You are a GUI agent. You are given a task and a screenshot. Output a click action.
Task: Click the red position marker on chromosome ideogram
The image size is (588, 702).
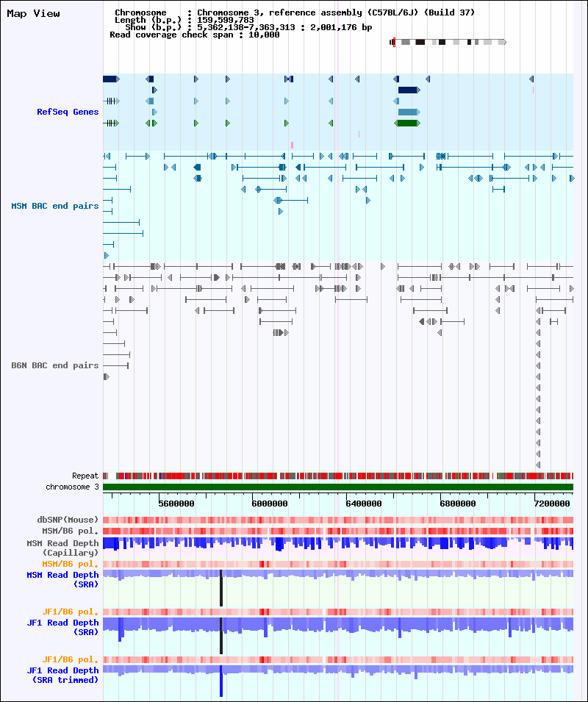pyautogui.click(x=394, y=42)
